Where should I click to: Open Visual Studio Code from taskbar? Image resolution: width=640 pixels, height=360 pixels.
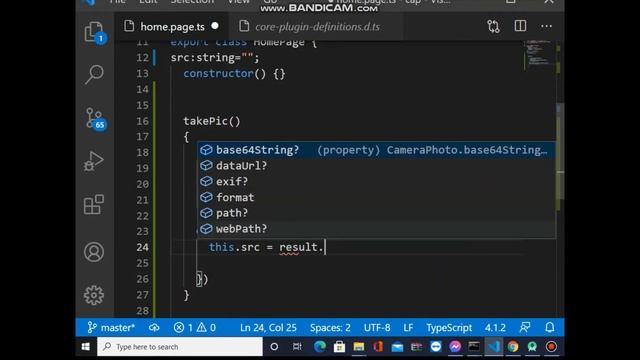coord(494,347)
